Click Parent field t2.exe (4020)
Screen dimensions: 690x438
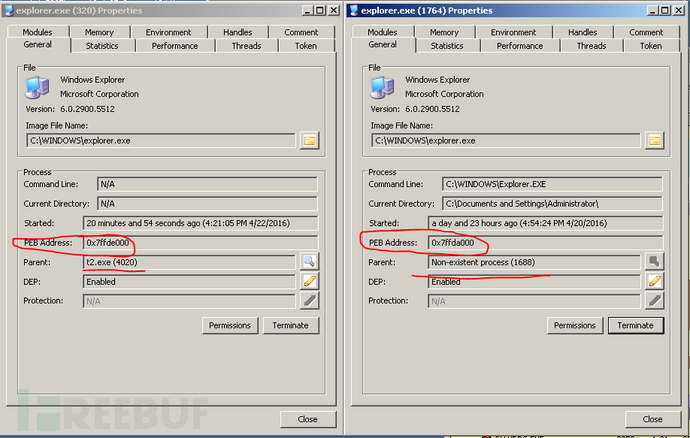click(x=189, y=262)
